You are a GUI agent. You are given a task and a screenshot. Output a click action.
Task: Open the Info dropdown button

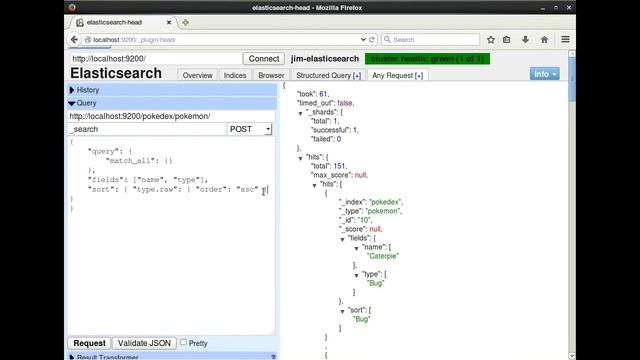click(x=544, y=74)
